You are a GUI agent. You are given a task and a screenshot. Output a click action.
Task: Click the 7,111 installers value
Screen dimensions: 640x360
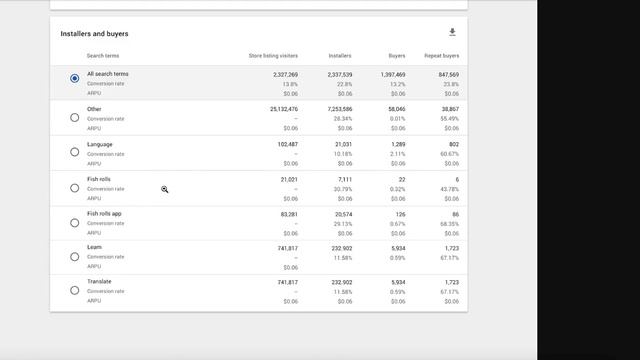[x=345, y=180]
